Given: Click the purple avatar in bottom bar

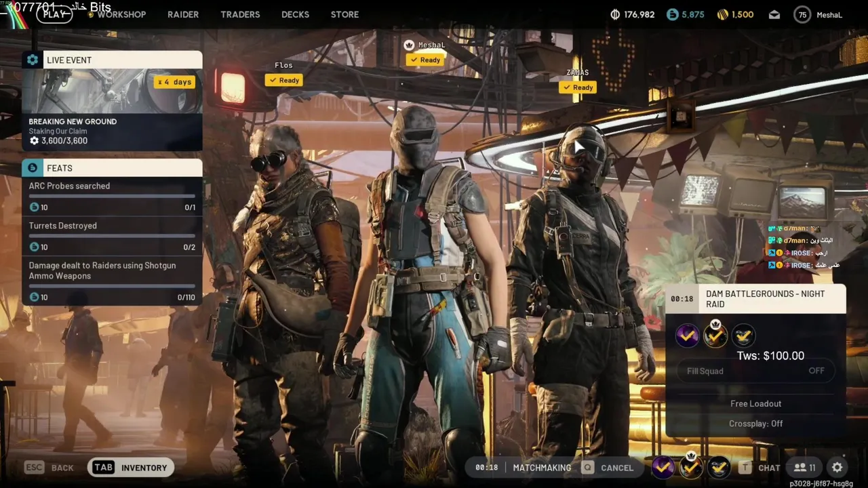Looking at the screenshot, I should (x=663, y=467).
